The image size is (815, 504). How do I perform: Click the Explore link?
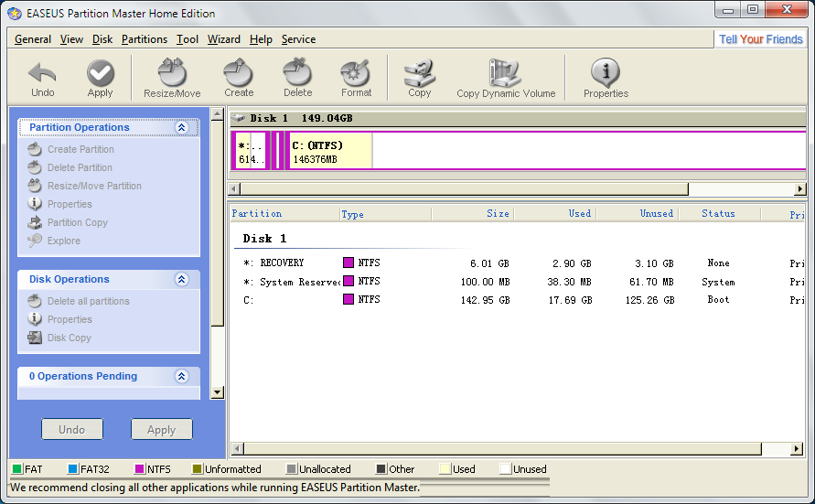click(64, 241)
